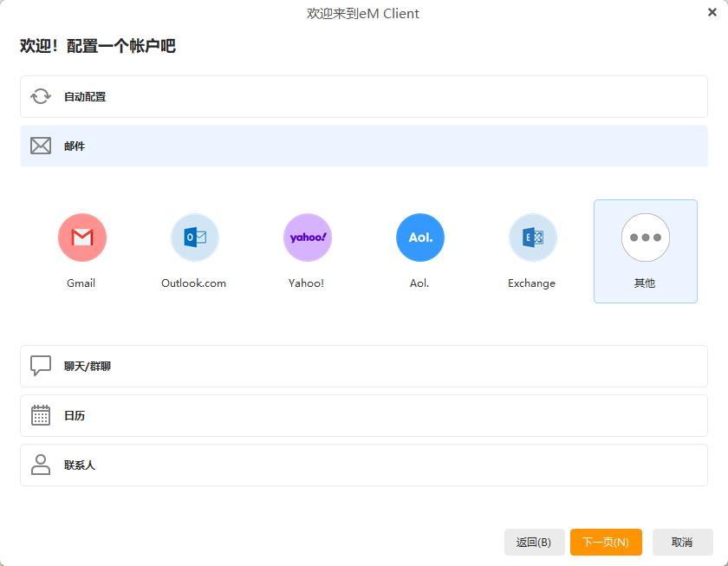Image resolution: width=728 pixels, height=566 pixels.
Task: Proceed with 下一页(N) button
Action: pyautogui.click(x=606, y=542)
